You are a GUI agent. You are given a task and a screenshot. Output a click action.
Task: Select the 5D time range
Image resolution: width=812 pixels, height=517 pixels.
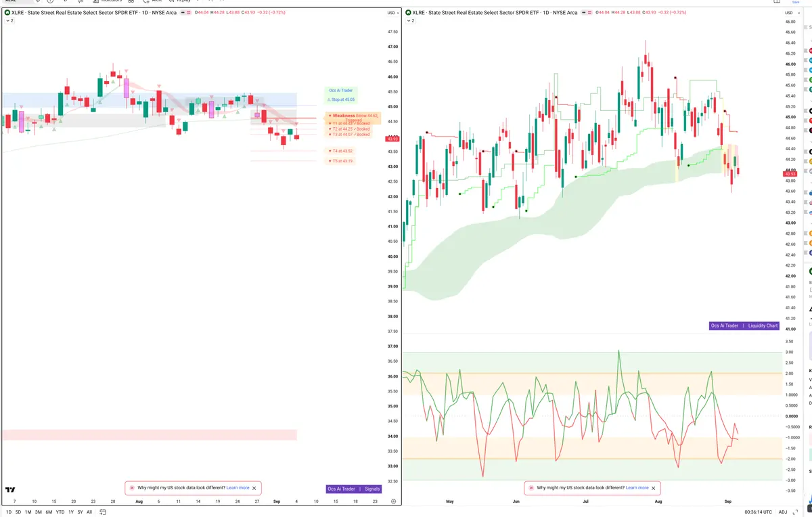(x=18, y=512)
